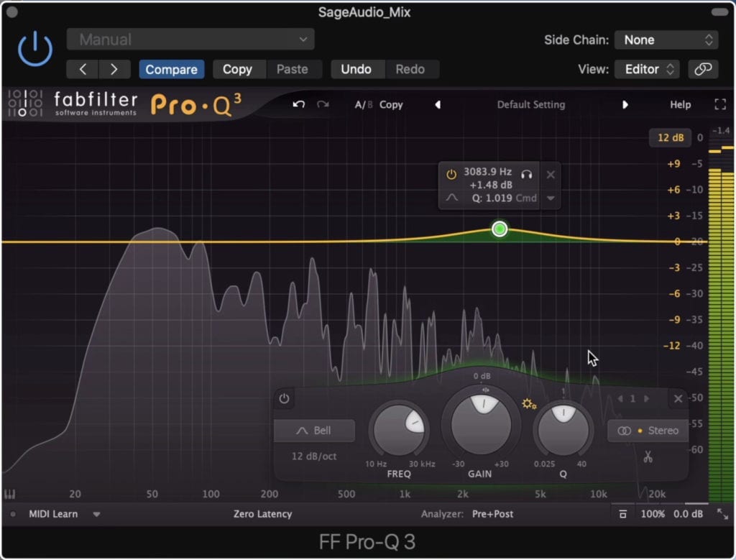736x560 pixels.
Task: Go to the previous Logic preset arrow
Action: [83, 70]
